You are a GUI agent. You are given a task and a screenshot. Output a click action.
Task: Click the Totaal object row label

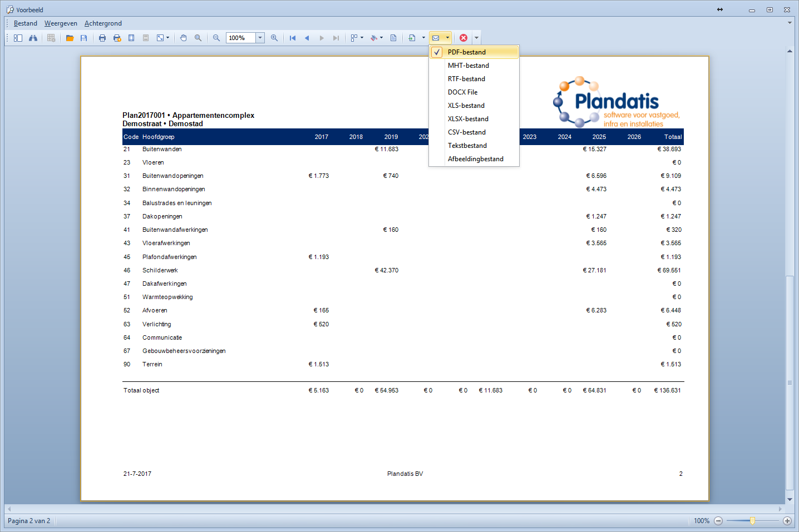(141, 390)
